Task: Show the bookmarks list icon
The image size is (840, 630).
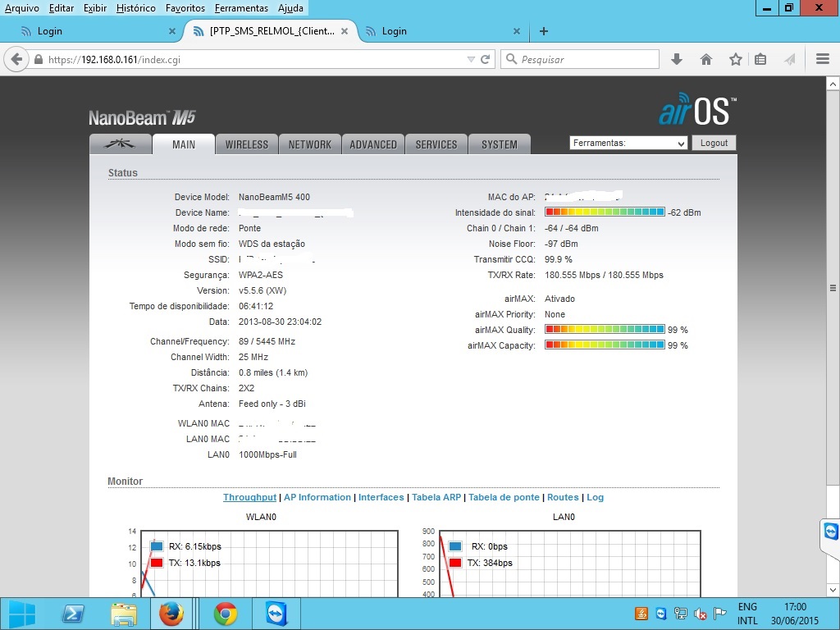Action: [x=760, y=60]
